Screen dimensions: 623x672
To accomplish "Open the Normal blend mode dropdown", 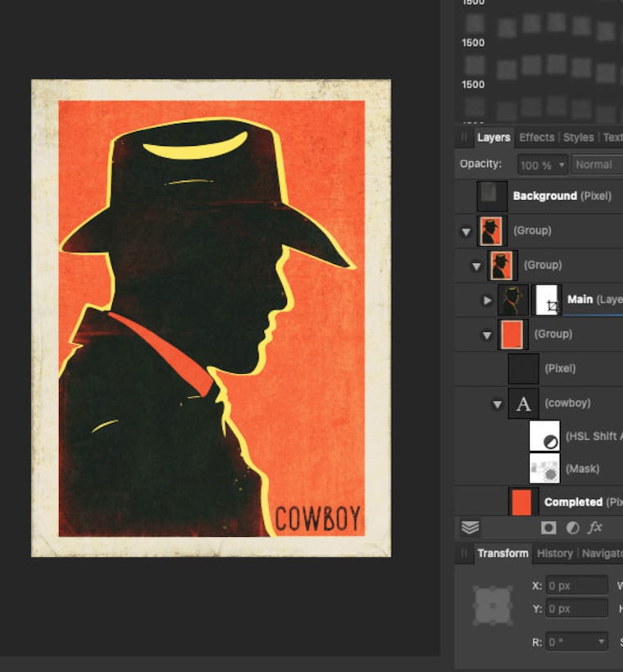I will pyautogui.click(x=598, y=165).
